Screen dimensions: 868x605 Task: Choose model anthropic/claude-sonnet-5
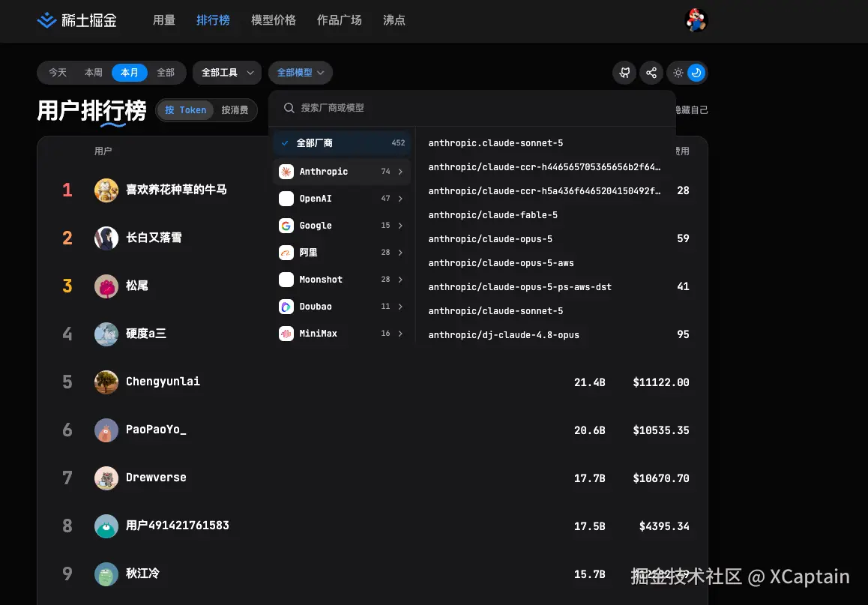click(x=495, y=311)
